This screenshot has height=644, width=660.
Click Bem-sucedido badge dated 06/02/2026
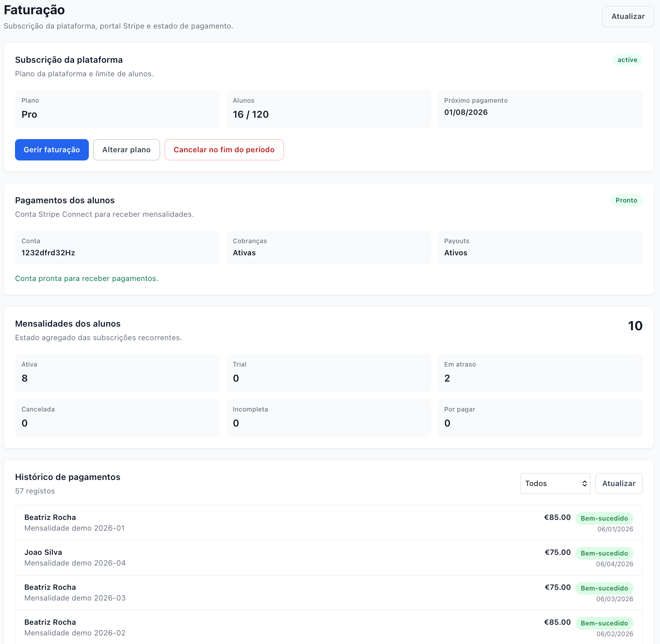(604, 623)
